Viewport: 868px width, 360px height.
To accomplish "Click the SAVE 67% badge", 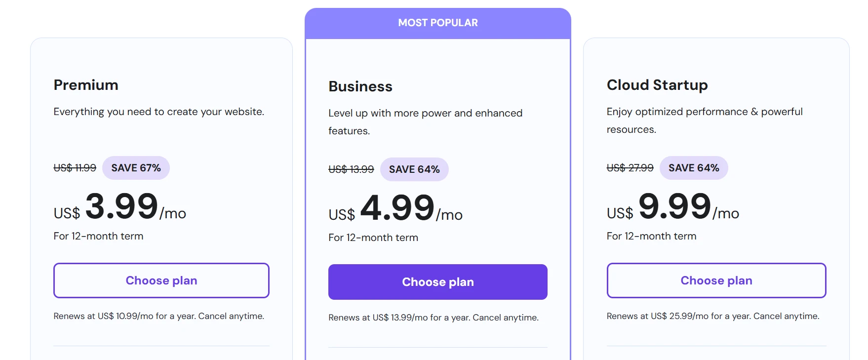I will (136, 168).
